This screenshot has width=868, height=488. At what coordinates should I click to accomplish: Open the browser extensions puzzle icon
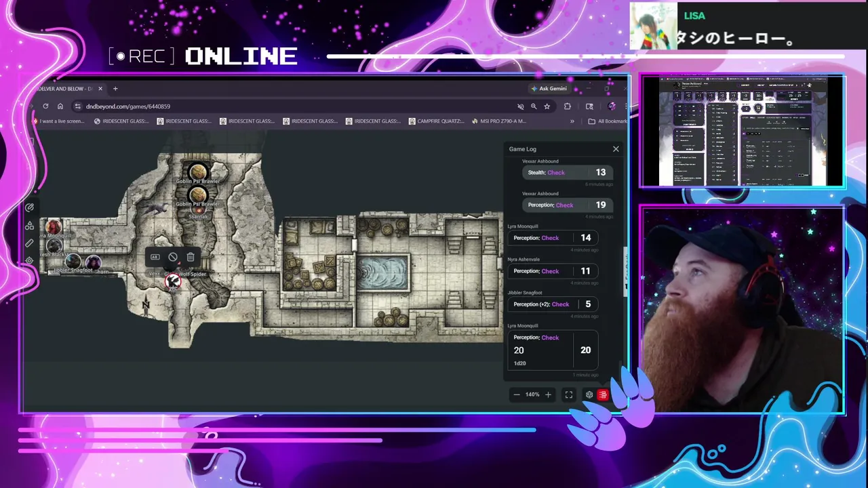[567, 106]
